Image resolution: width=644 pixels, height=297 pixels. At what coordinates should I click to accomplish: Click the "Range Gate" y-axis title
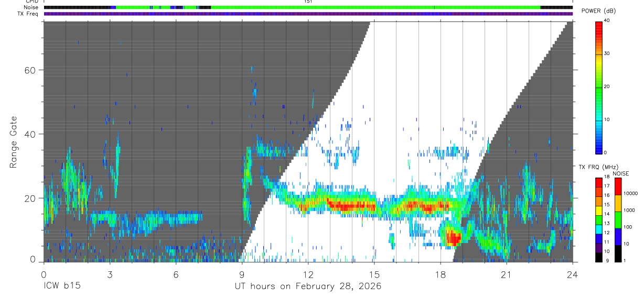tap(14, 142)
